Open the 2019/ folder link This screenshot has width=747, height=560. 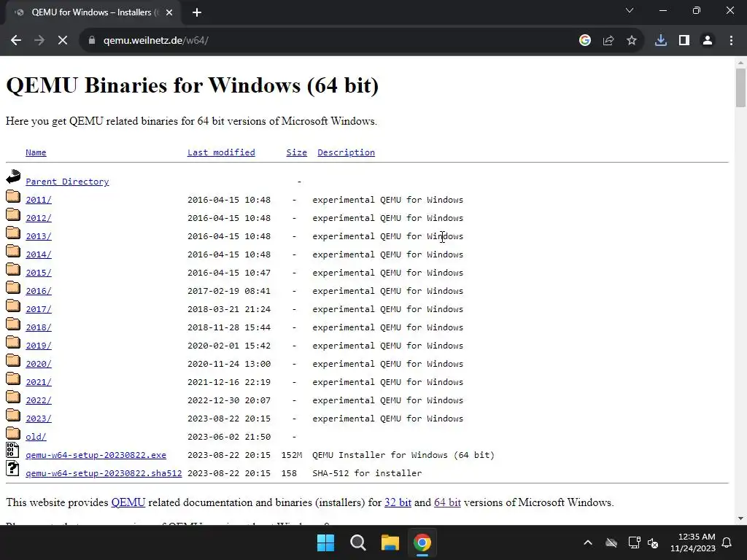[x=39, y=346]
